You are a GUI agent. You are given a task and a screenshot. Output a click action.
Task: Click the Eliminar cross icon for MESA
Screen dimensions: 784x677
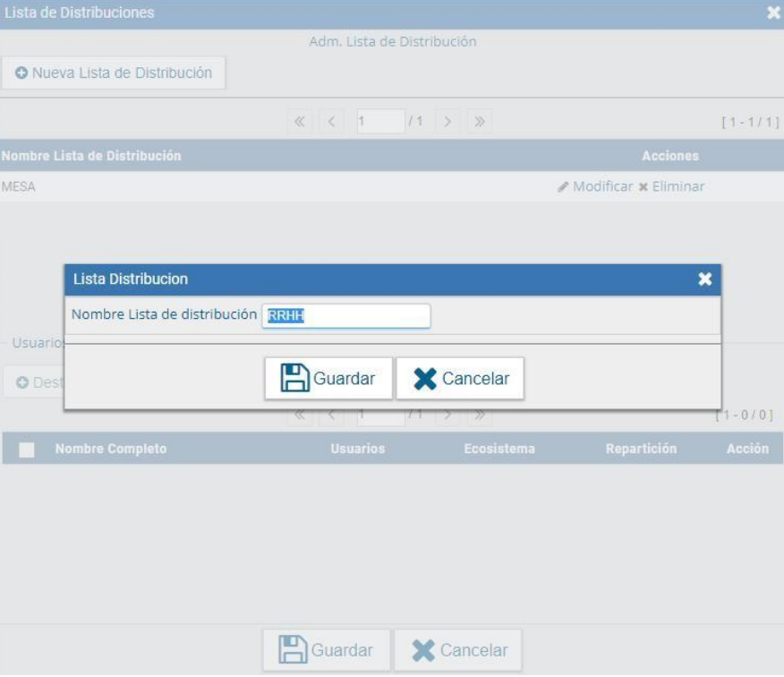(643, 187)
